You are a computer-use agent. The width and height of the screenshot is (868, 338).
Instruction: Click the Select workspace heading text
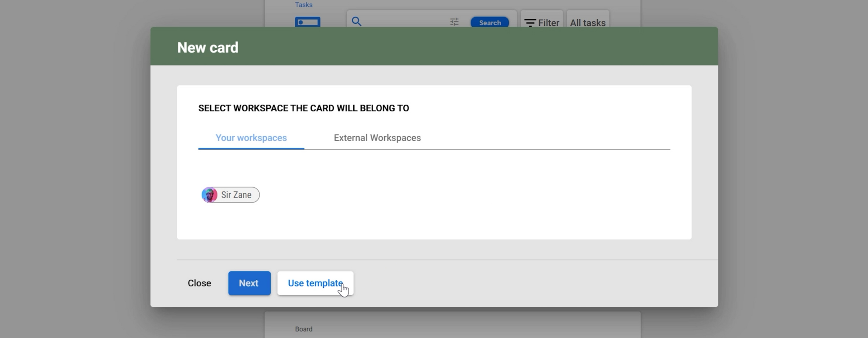tap(303, 108)
